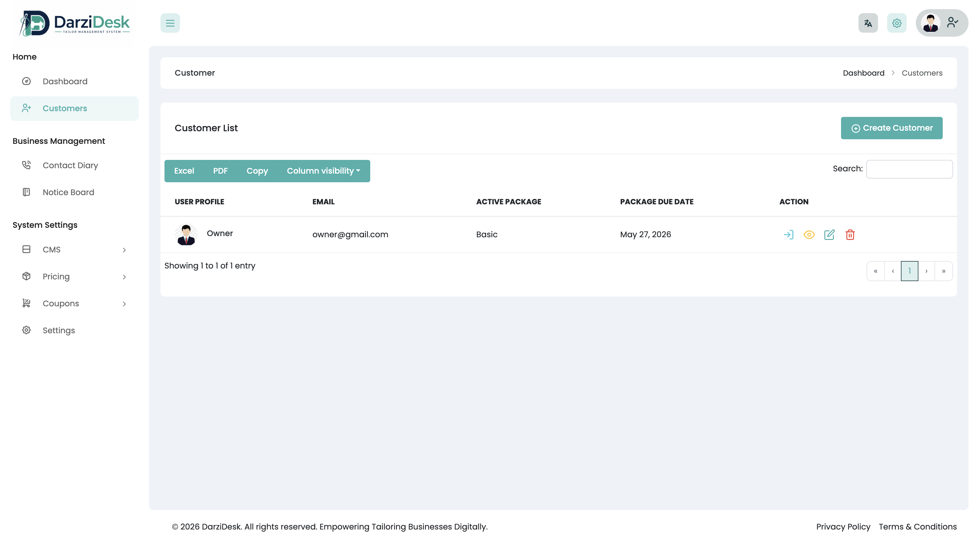
Task: Open the language translation icon
Action: 868,23
